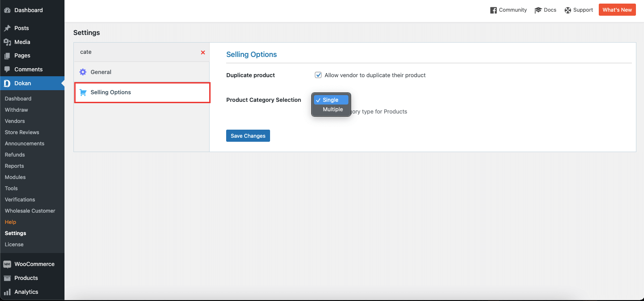Go to WooCommerce menu
The width and height of the screenshot is (644, 301).
point(32,264)
